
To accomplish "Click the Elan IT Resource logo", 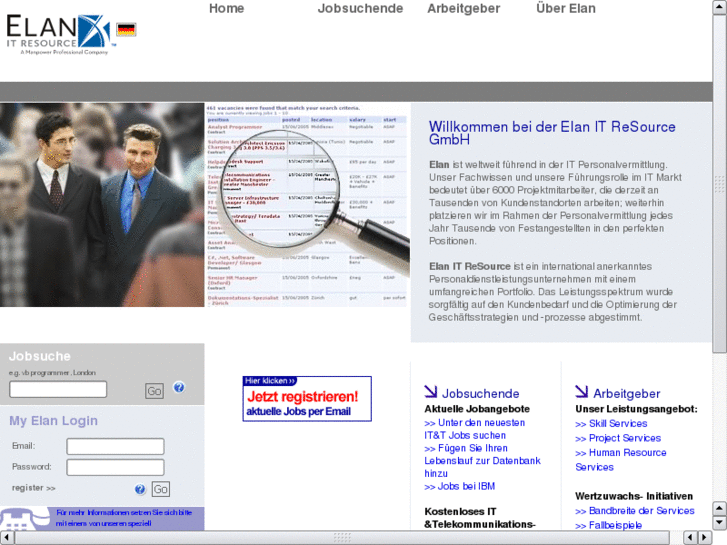I will coord(59,34).
